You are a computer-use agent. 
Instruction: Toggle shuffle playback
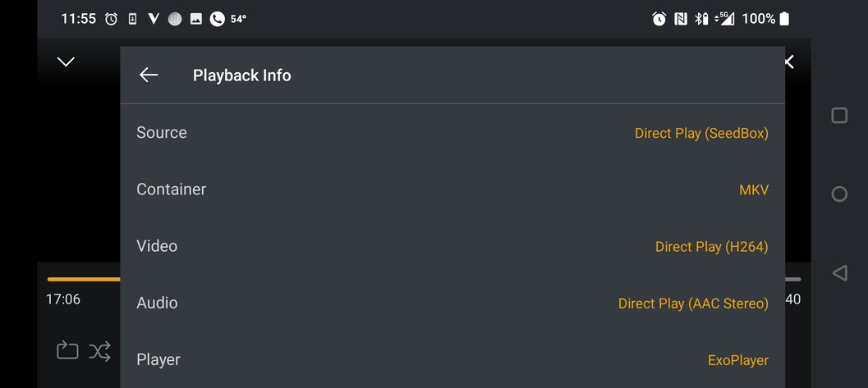100,351
